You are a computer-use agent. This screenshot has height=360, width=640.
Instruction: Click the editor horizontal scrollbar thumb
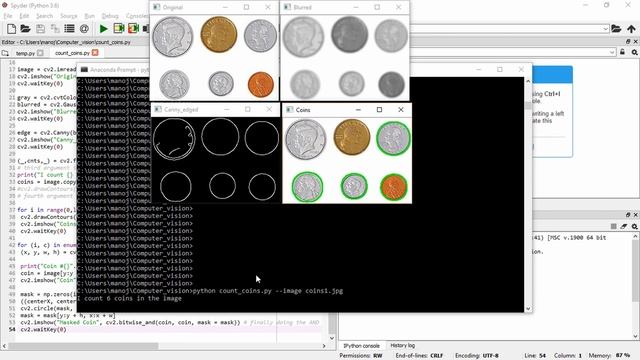[x=83, y=346]
